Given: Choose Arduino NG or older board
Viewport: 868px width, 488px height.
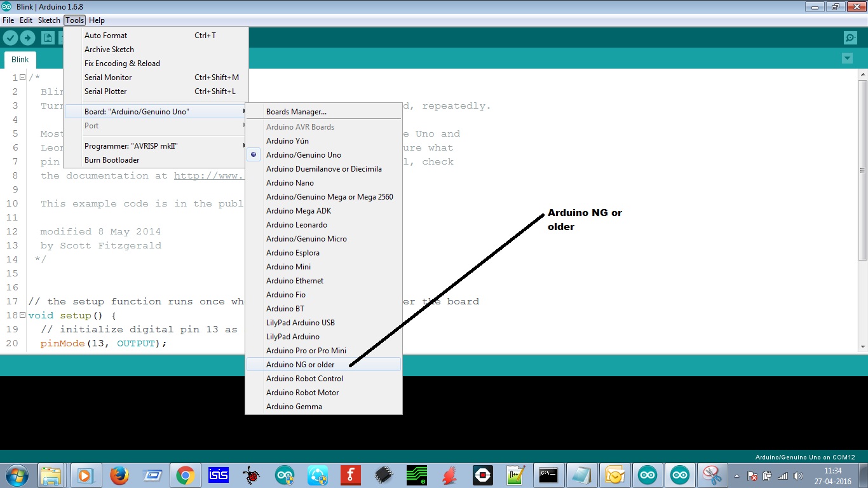Looking at the screenshot, I should point(324,365).
